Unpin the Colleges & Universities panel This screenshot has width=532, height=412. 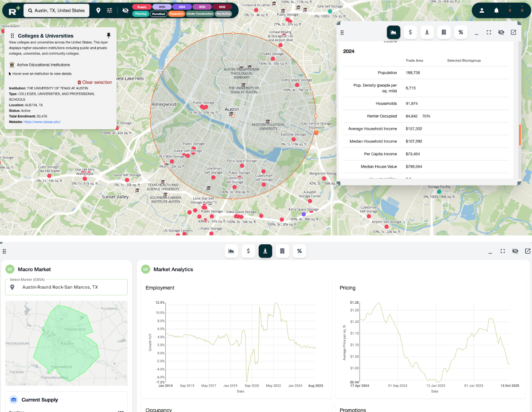(x=108, y=35)
